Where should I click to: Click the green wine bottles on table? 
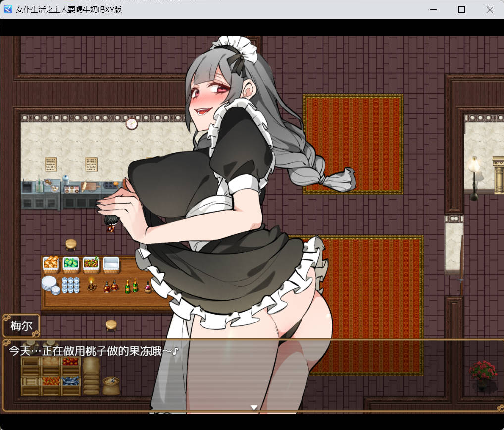point(131,286)
